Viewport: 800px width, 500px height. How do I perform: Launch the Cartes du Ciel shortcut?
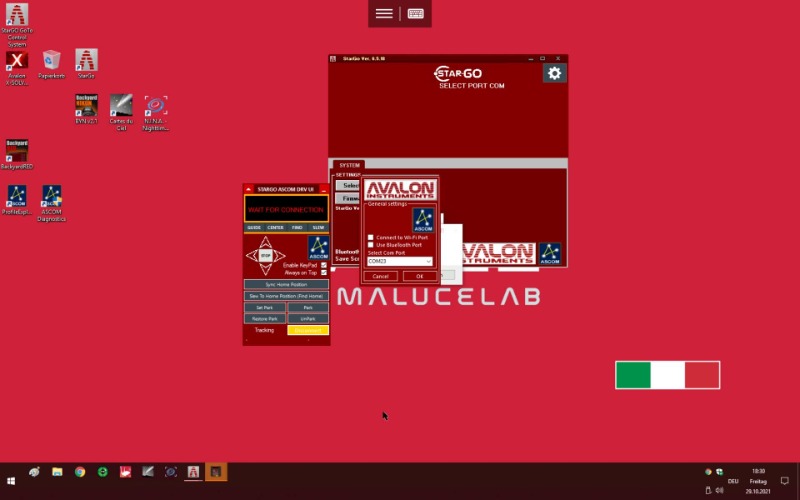pos(121,112)
